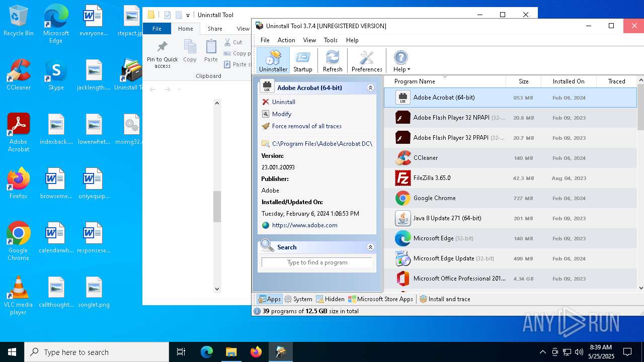Screen dimensions: 644x362
Task: Click the program list vertical scrollbar thumb
Action: [640, 107]
